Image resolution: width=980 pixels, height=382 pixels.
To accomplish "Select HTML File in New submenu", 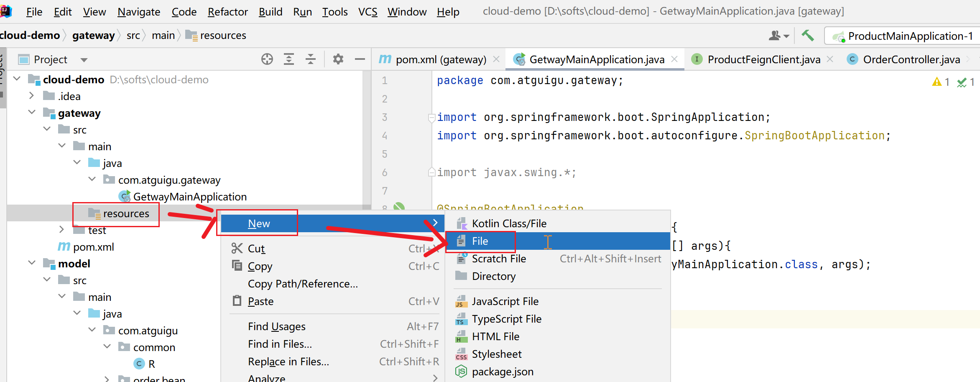I will click(x=558, y=336).
